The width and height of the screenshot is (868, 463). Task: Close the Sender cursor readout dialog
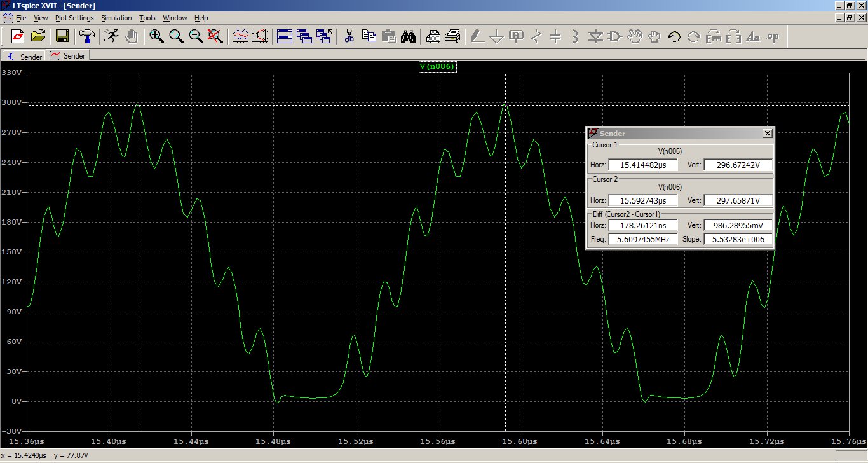[768, 133]
